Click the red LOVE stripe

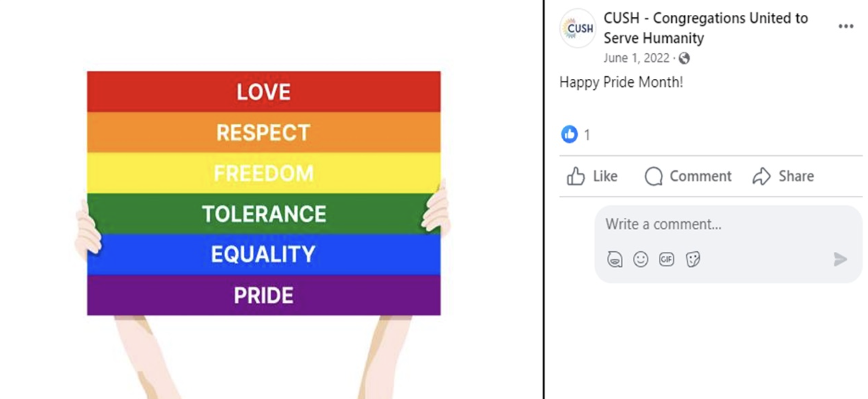coord(264,92)
